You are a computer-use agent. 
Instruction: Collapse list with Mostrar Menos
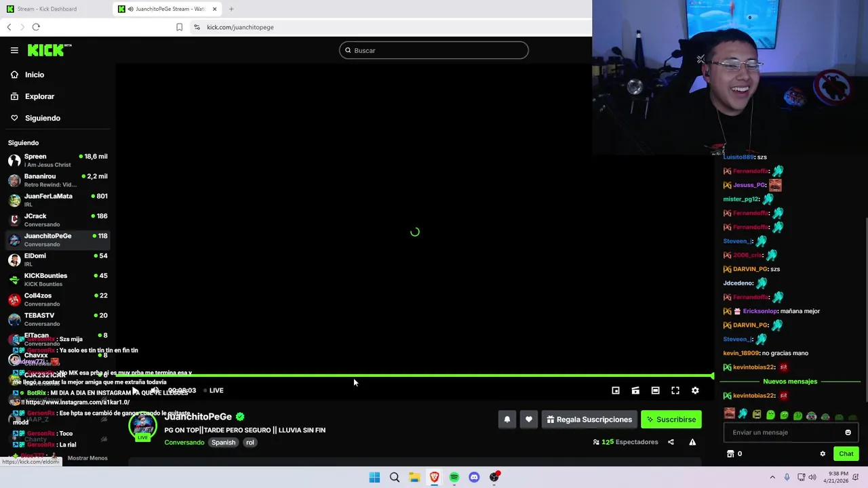[87, 458]
